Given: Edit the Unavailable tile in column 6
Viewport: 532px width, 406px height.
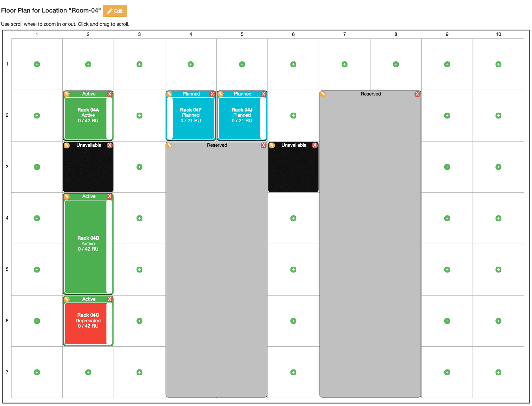Looking at the screenshot, I should (x=272, y=145).
